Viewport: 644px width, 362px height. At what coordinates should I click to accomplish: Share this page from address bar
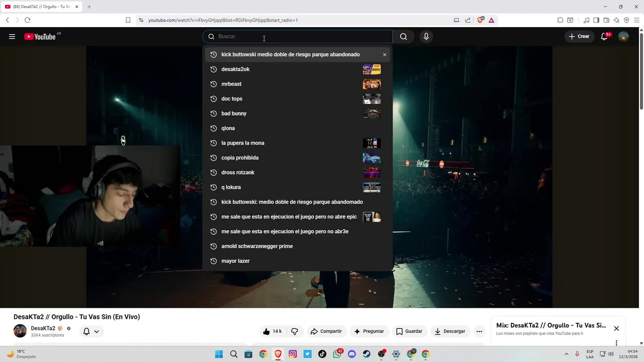tap(468, 20)
